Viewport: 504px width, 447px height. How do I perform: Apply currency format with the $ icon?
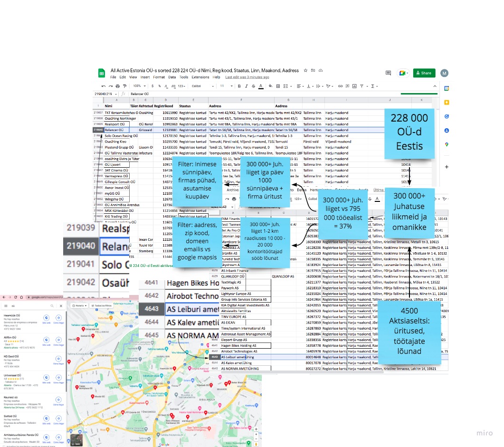[x=152, y=86]
